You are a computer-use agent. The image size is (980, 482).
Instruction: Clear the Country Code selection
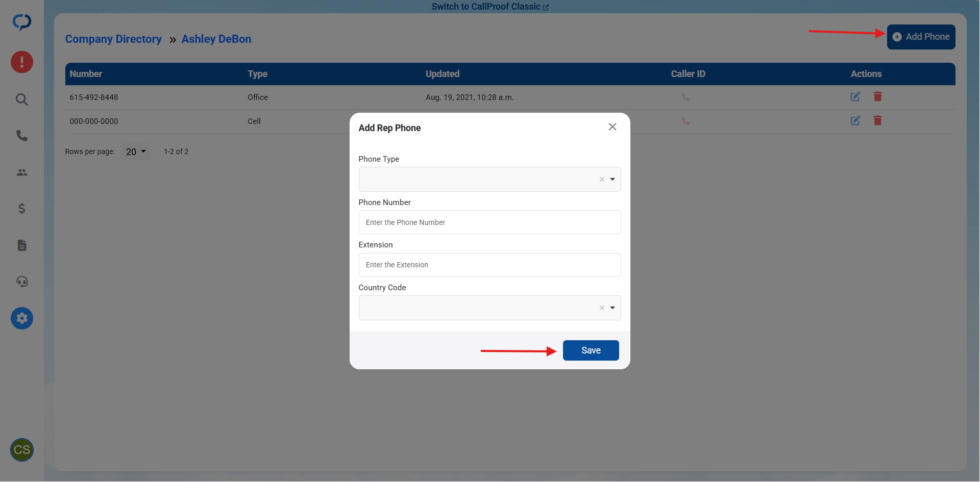coord(602,308)
